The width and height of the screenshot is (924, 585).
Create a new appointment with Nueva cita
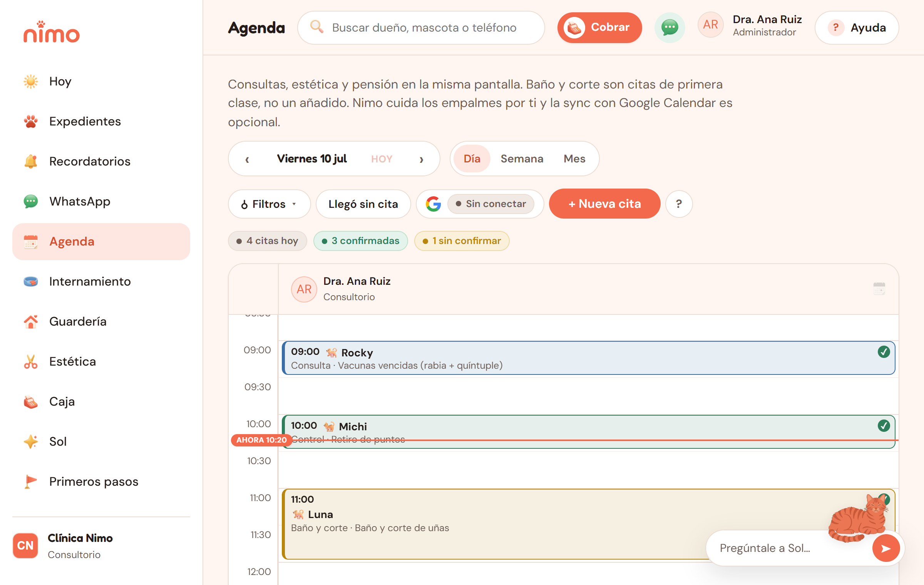click(604, 204)
